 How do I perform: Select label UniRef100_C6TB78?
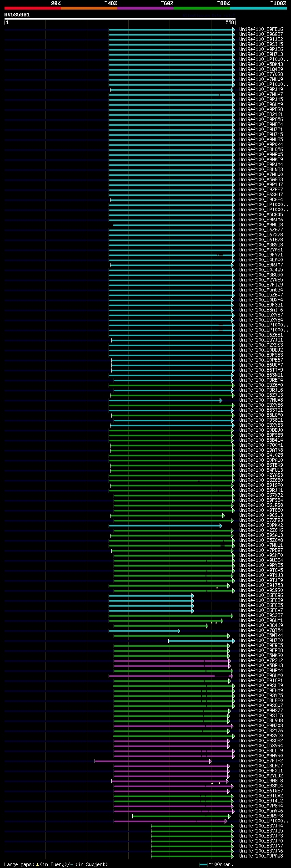pyautogui.click(x=261, y=240)
